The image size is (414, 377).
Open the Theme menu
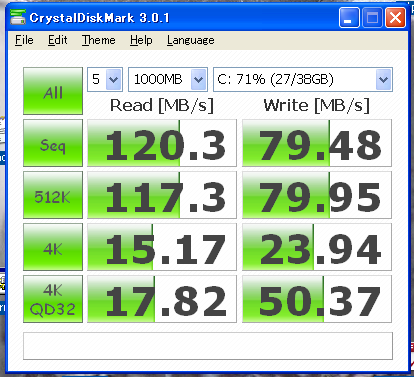[x=99, y=40]
